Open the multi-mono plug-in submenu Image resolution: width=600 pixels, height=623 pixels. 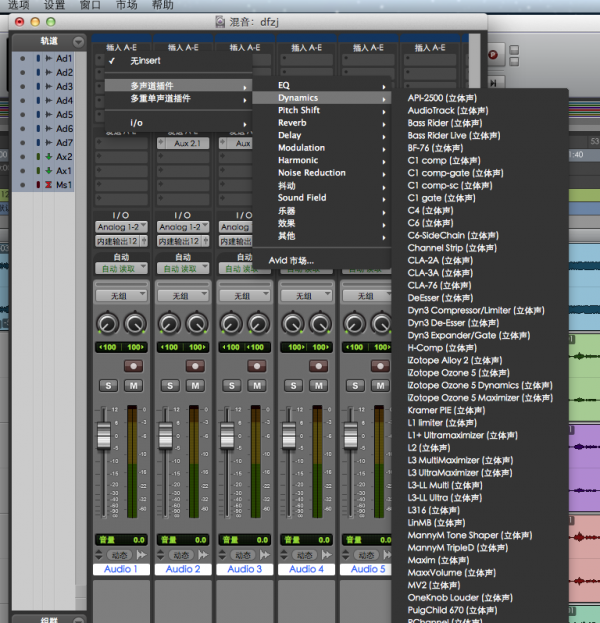tap(178, 99)
